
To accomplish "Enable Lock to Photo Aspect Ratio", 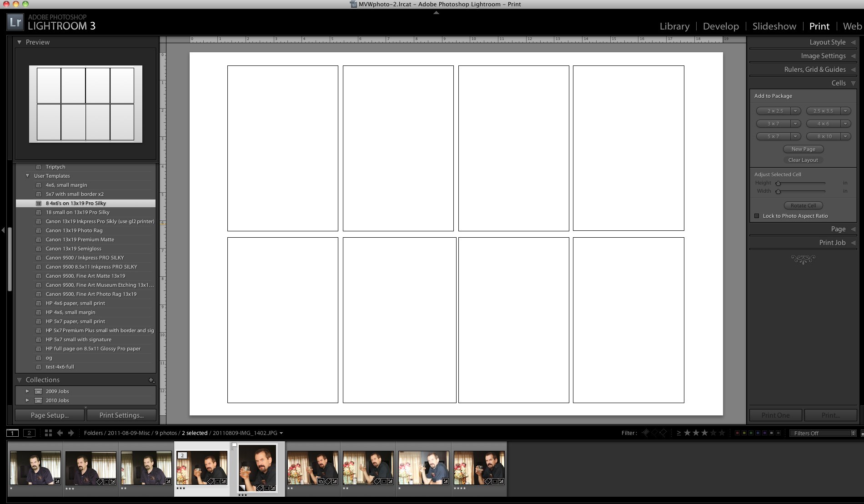I will (x=757, y=216).
